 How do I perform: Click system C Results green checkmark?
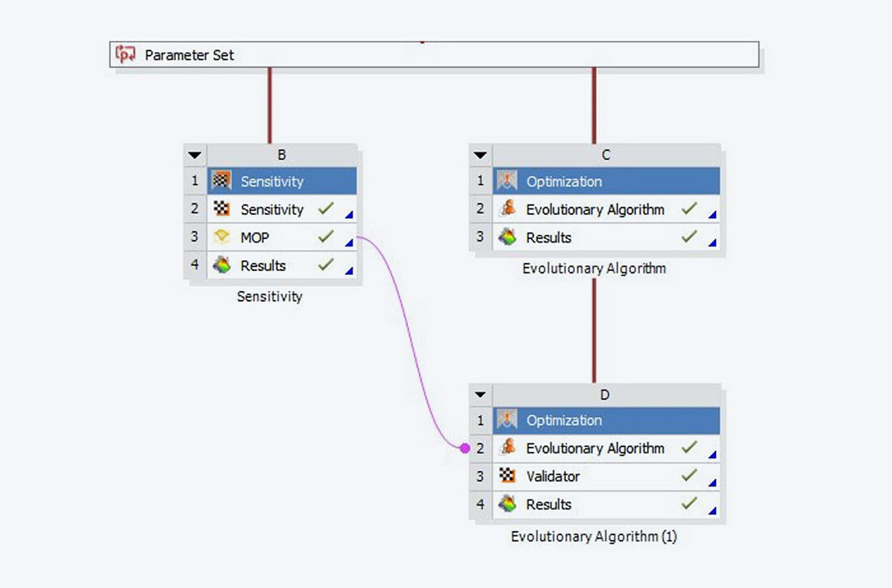(x=689, y=238)
